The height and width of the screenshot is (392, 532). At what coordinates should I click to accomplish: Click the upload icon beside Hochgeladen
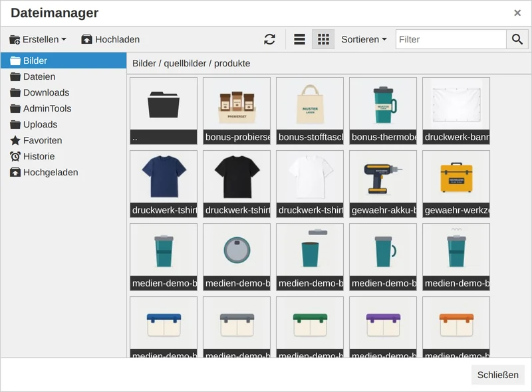coord(15,172)
